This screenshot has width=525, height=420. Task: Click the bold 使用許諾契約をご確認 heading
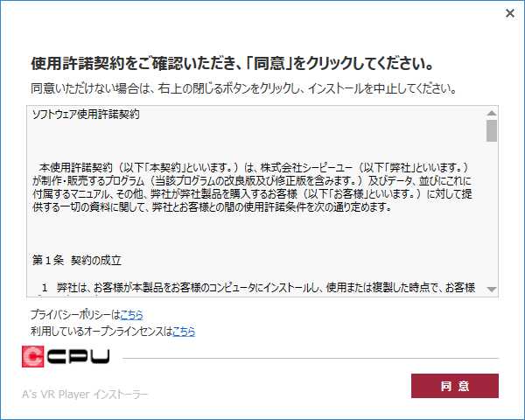pyautogui.click(x=233, y=63)
